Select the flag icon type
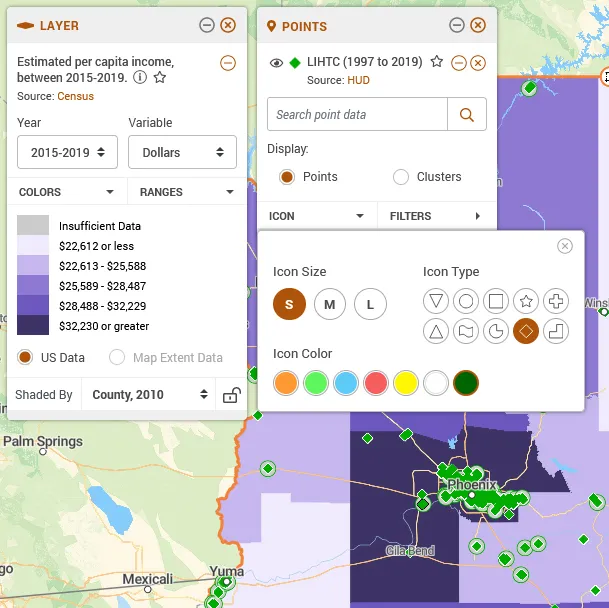This screenshot has width=609, height=608. point(466,331)
